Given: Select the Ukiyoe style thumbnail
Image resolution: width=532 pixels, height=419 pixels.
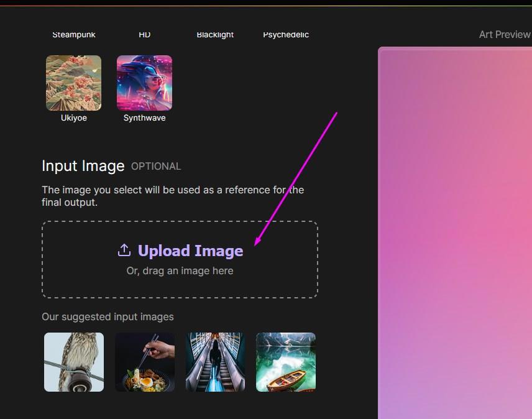Looking at the screenshot, I should 73,83.
